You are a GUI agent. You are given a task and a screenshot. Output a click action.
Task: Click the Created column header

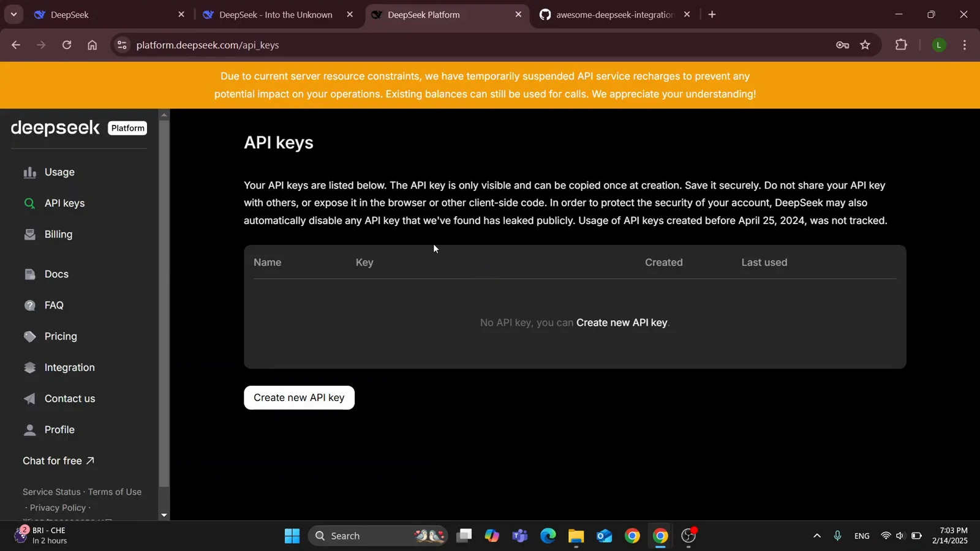pos(663,263)
